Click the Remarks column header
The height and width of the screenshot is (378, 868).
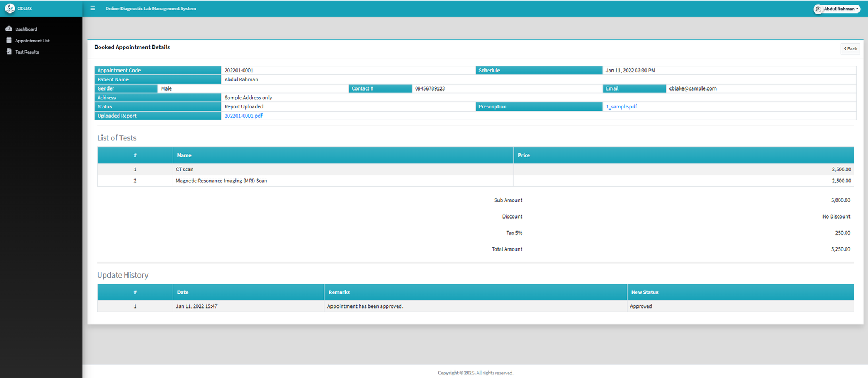pyautogui.click(x=339, y=292)
